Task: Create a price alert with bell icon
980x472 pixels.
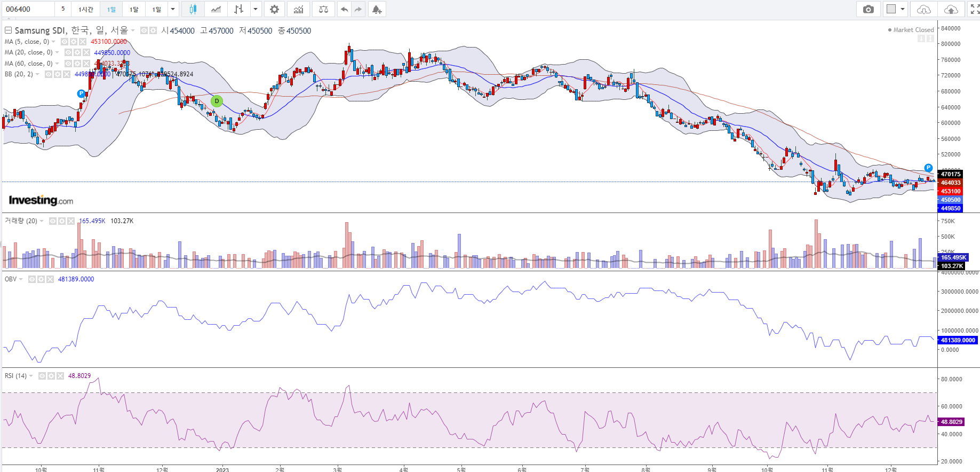Action: tap(377, 9)
